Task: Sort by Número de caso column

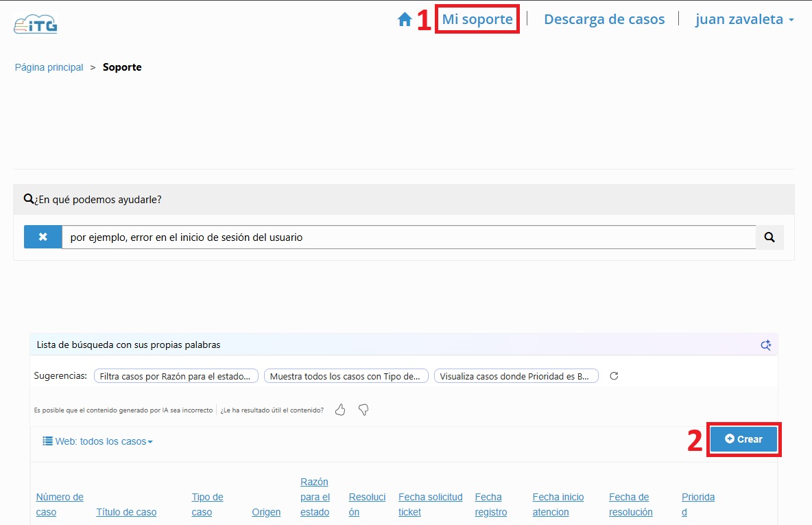Action: pos(60,504)
